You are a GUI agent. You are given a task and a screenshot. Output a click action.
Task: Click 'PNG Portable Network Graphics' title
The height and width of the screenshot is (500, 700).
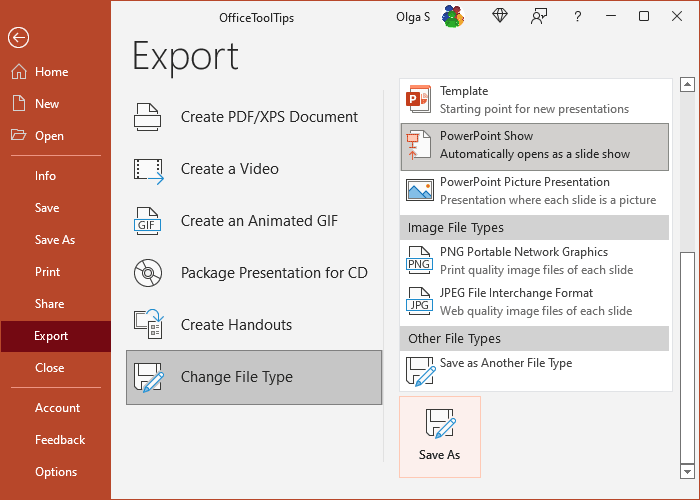point(524,252)
